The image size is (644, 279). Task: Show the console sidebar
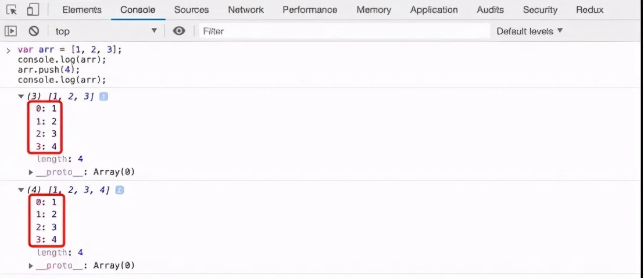(10, 31)
